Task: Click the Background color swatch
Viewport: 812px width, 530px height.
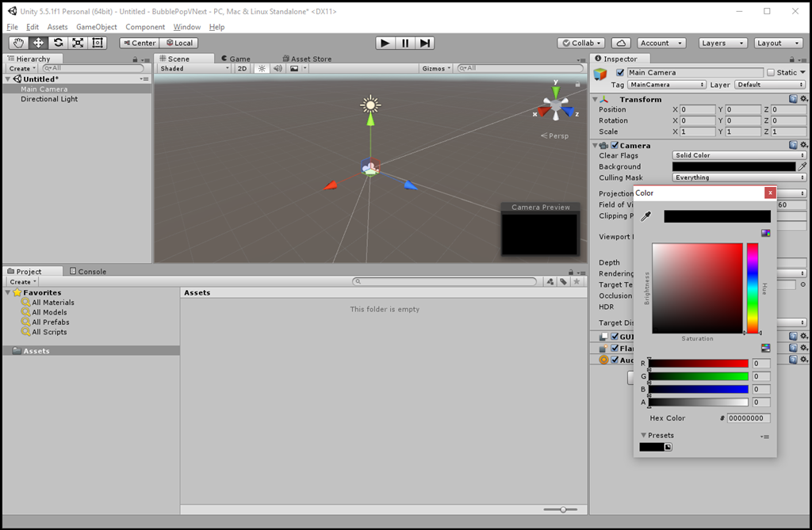Action: pyautogui.click(x=733, y=166)
